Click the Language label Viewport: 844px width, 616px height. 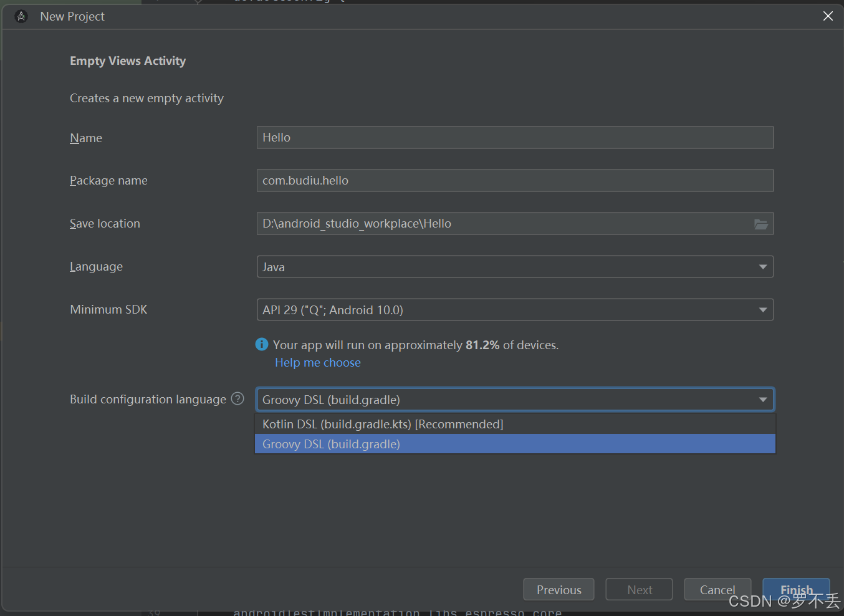pos(96,267)
